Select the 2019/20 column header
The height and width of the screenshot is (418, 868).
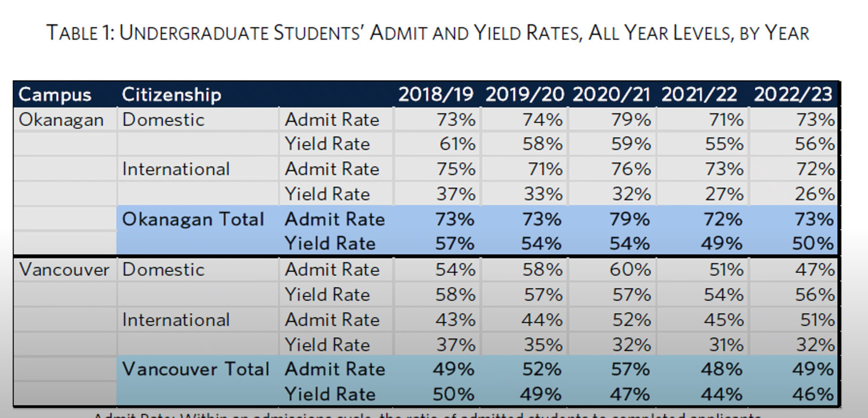[x=524, y=94]
